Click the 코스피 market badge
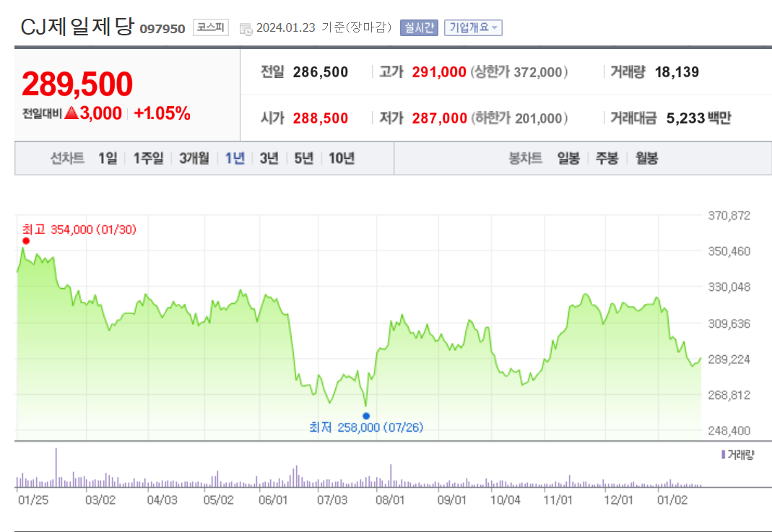 pyautogui.click(x=211, y=27)
